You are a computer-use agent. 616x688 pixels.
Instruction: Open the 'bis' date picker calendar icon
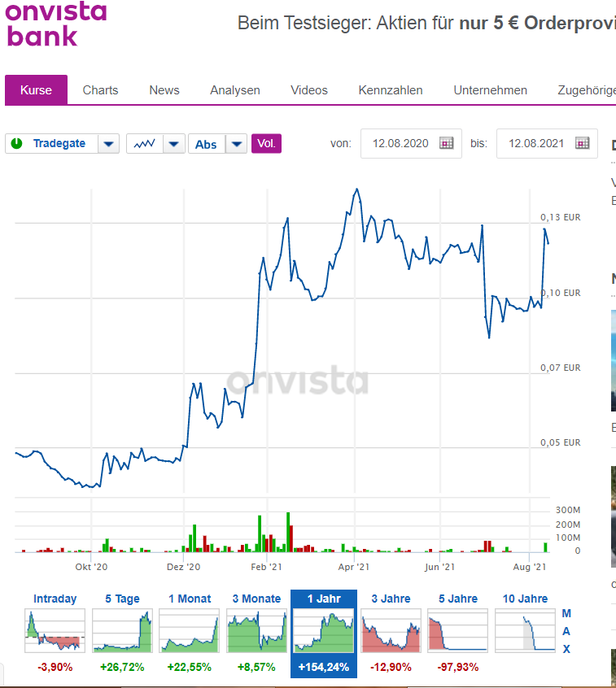pyautogui.click(x=582, y=142)
